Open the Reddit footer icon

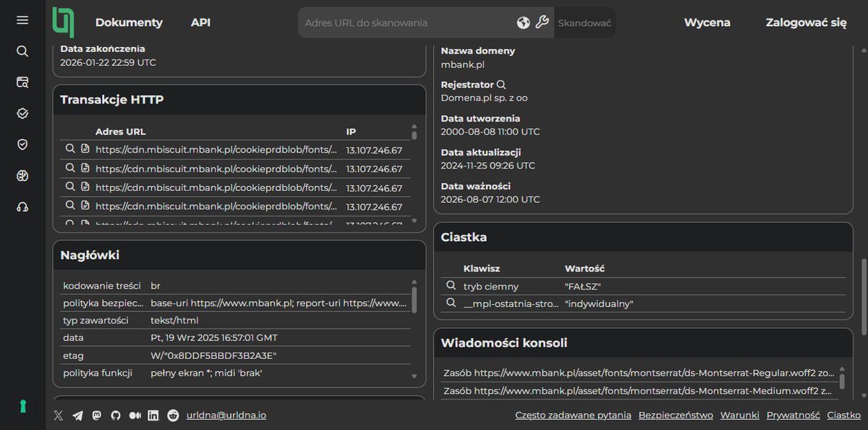[x=172, y=416]
